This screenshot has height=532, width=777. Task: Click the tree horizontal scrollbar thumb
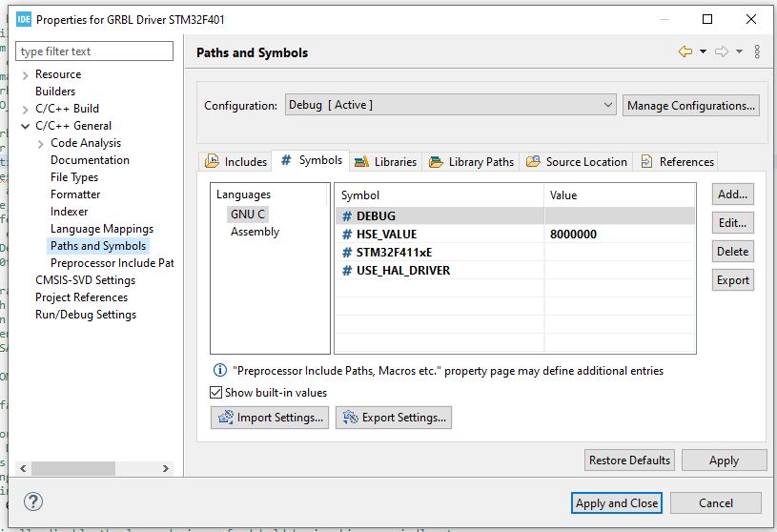[73, 468]
